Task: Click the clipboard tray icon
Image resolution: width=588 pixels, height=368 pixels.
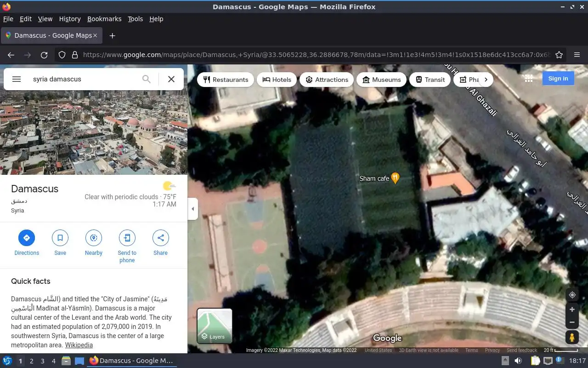Action: pos(535,361)
